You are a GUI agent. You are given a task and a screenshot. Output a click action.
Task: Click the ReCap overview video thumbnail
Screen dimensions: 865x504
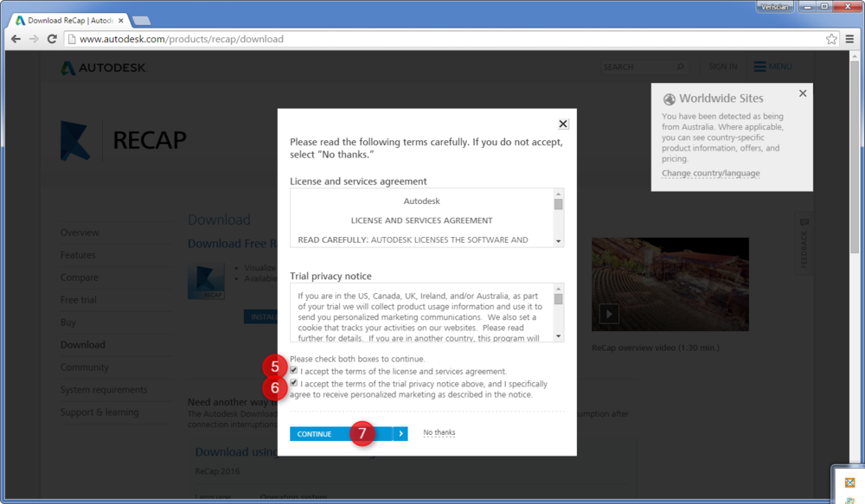(670, 284)
